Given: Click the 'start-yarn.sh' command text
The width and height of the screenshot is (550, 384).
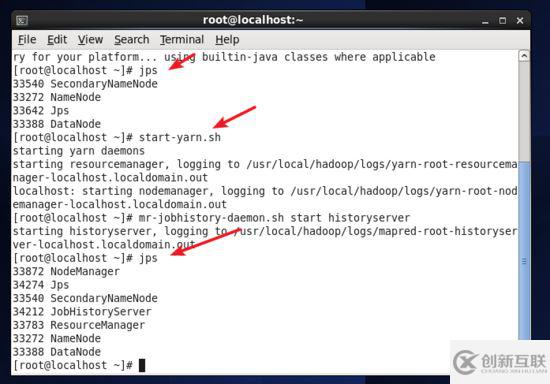Looking at the screenshot, I should tap(180, 137).
